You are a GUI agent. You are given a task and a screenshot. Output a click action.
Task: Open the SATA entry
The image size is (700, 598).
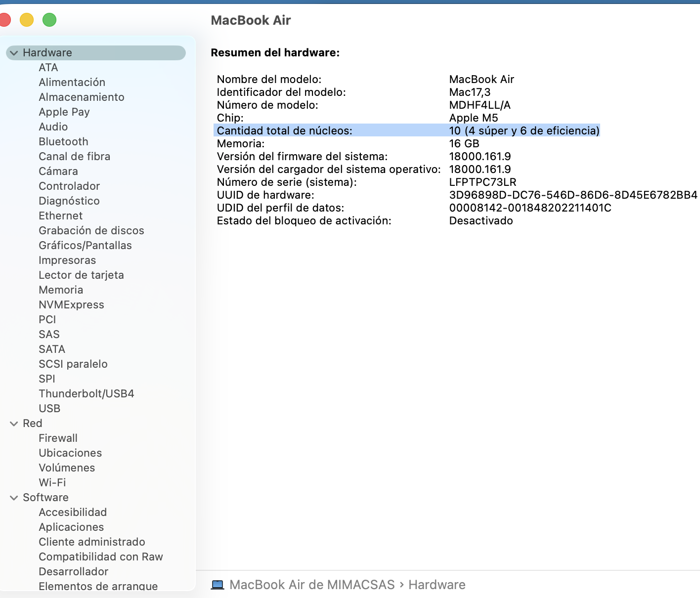point(52,349)
